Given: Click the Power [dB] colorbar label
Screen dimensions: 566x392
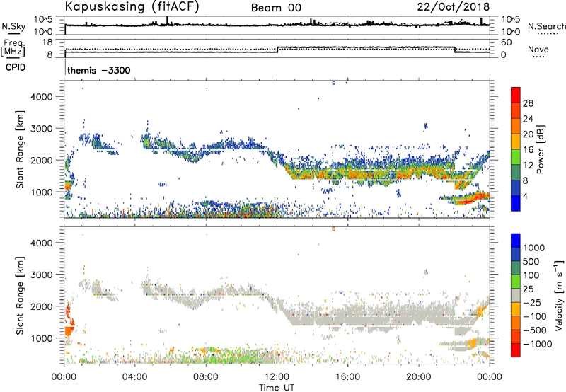Looking at the screenshot, I should pyautogui.click(x=540, y=149).
